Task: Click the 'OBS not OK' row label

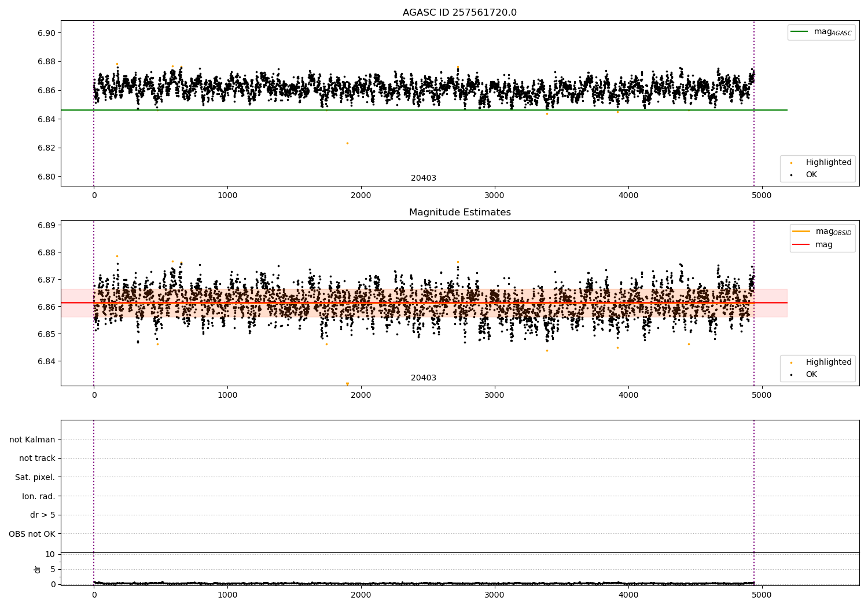Action: click(32, 534)
